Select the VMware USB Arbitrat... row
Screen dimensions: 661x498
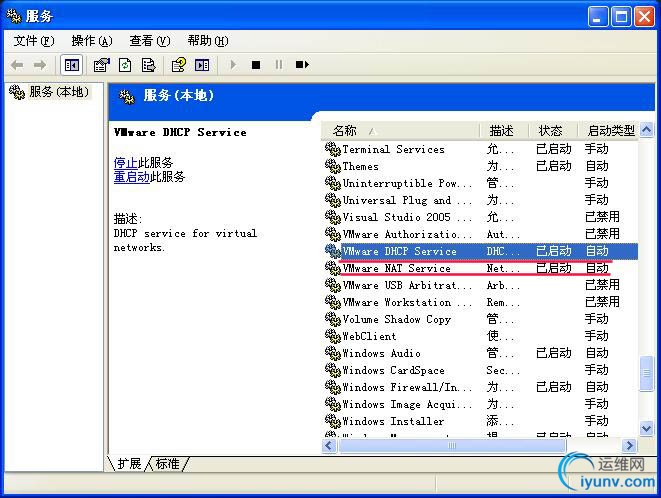[x=480, y=285]
